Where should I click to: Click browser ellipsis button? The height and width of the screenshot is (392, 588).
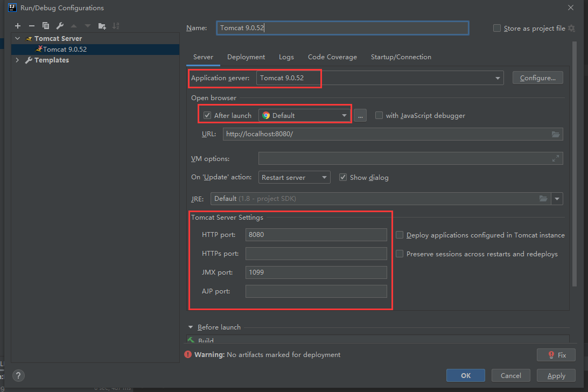pos(360,116)
